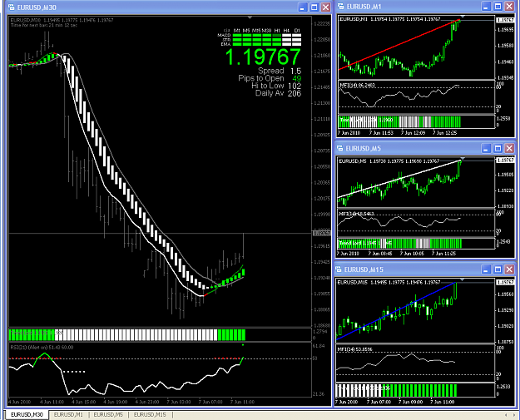The height and width of the screenshot is (420, 520).
Task: Click the EURUSD,M5 window title icon
Action: click(x=340, y=148)
